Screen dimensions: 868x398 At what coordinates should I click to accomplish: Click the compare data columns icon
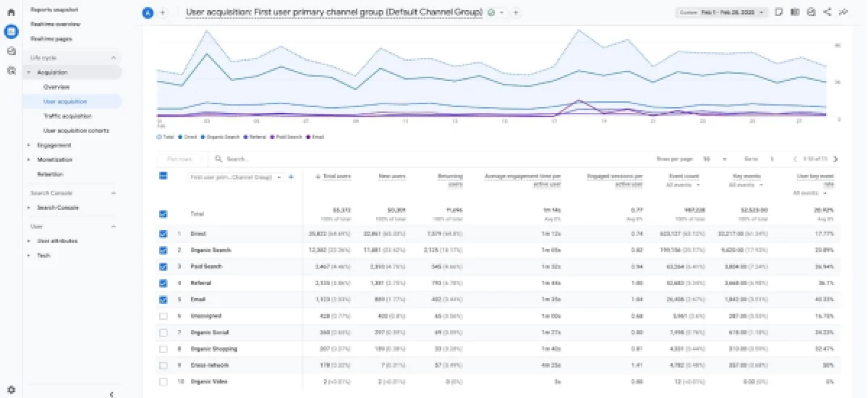(x=795, y=12)
